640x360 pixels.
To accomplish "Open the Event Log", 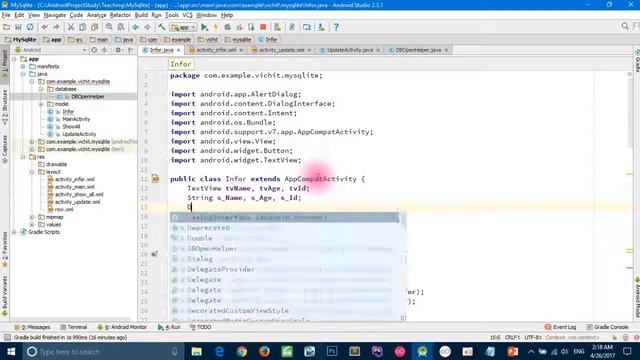I will click(560, 327).
